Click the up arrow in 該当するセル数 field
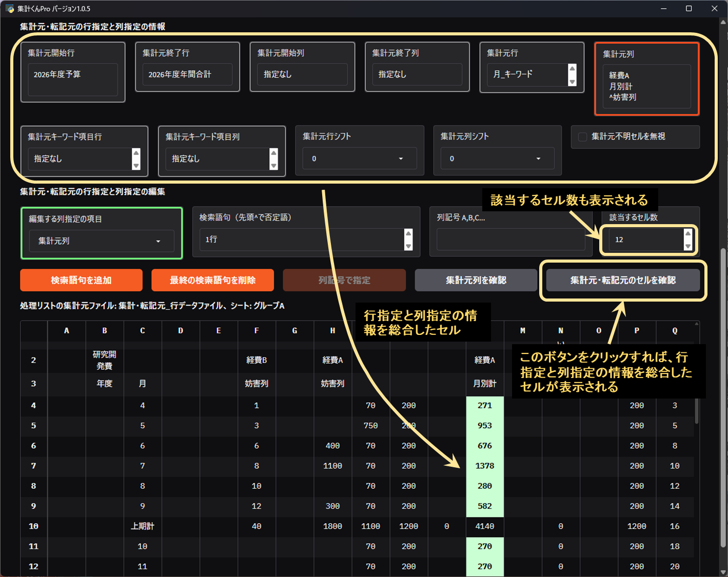728x577 pixels. [688, 233]
